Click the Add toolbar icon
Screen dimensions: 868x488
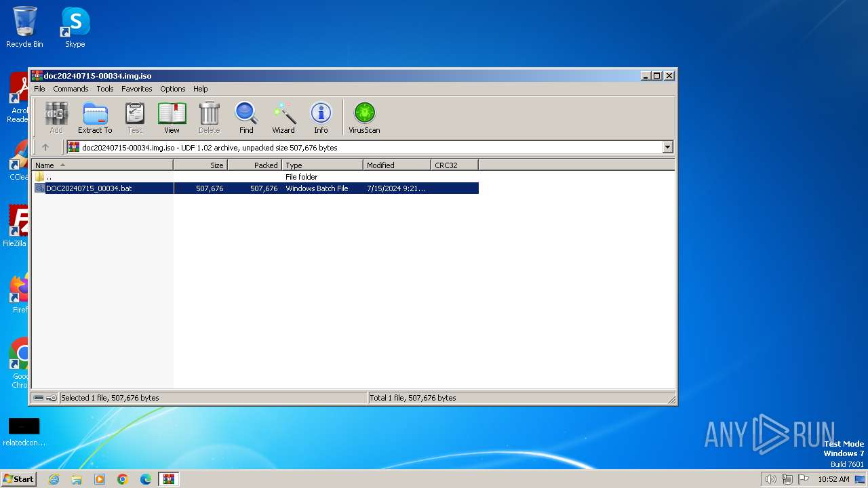point(56,117)
